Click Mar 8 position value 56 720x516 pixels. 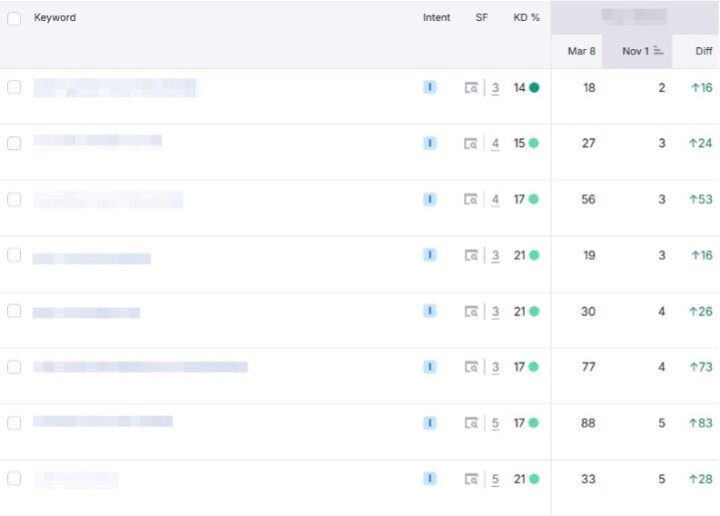click(588, 199)
